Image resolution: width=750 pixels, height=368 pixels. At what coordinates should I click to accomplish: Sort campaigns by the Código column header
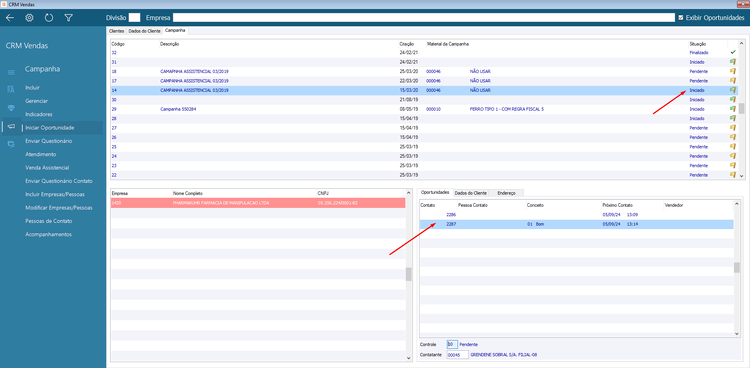coord(117,44)
